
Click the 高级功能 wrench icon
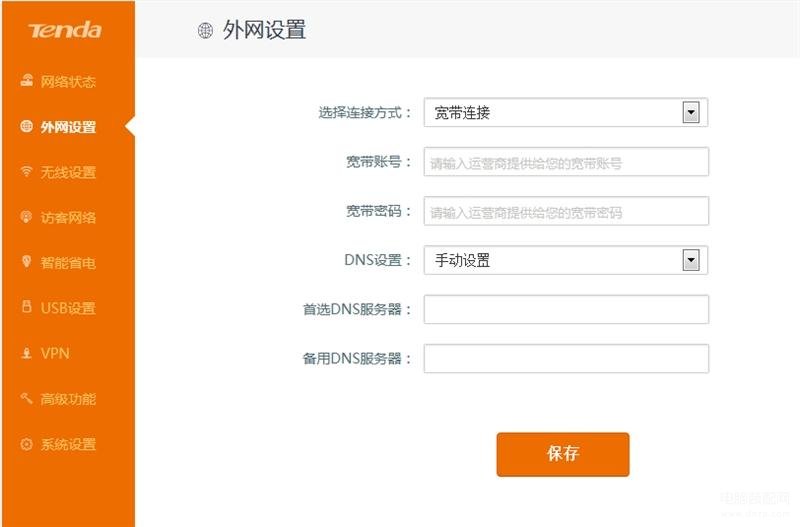[27, 398]
